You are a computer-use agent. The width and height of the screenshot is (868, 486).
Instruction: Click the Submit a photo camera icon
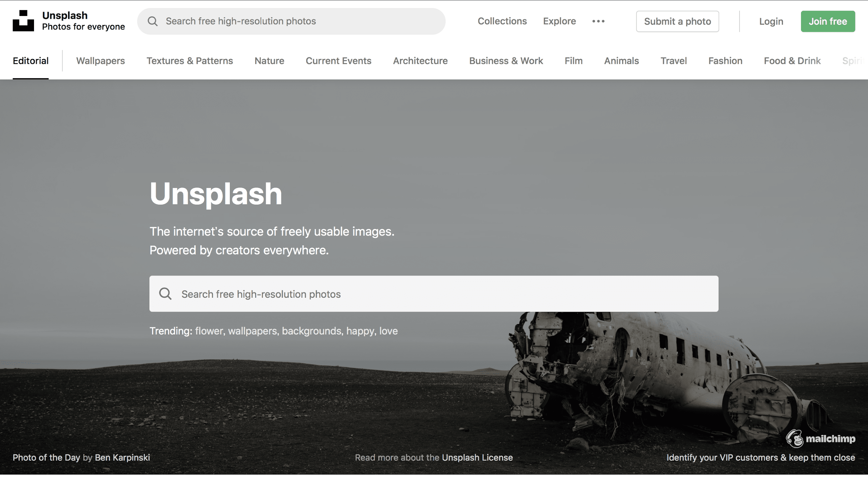(x=677, y=21)
